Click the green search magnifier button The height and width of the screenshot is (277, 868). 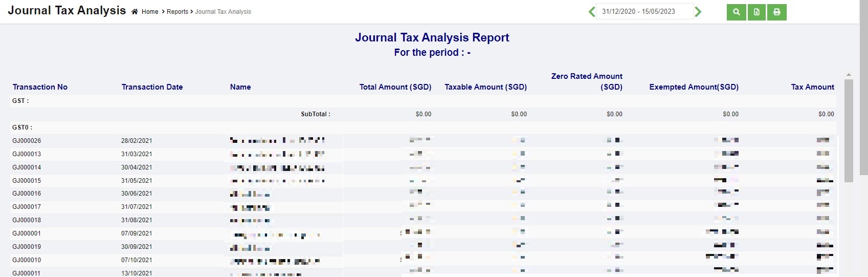pos(736,12)
